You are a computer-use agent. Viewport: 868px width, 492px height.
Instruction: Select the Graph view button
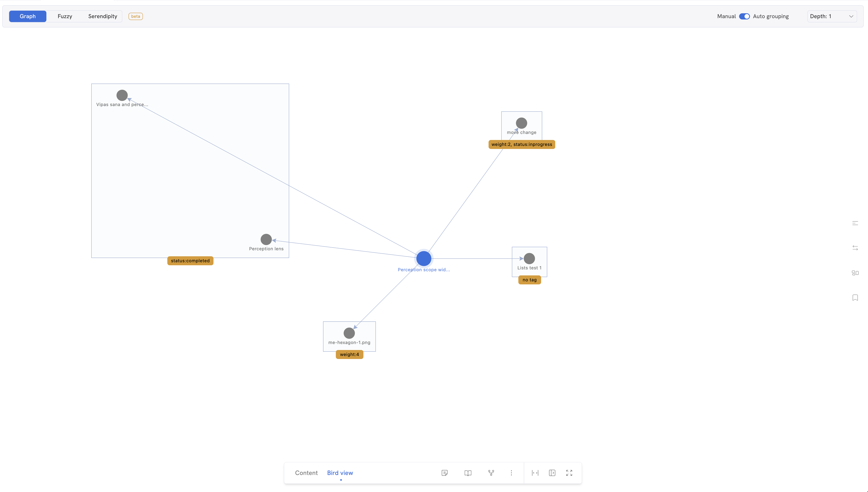click(x=28, y=16)
